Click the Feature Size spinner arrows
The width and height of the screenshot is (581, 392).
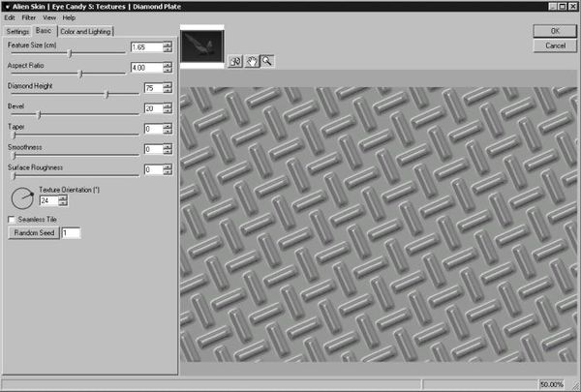click(x=168, y=47)
